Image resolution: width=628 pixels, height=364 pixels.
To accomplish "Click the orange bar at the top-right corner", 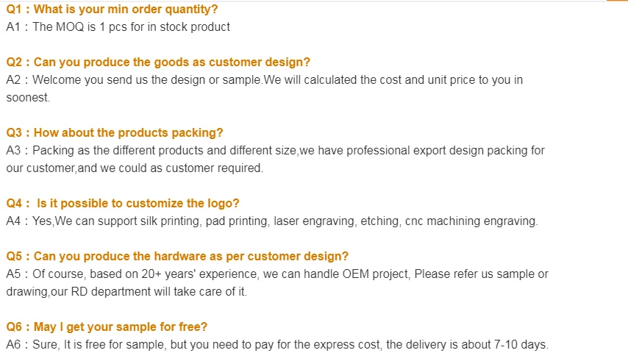I will [616, 1].
